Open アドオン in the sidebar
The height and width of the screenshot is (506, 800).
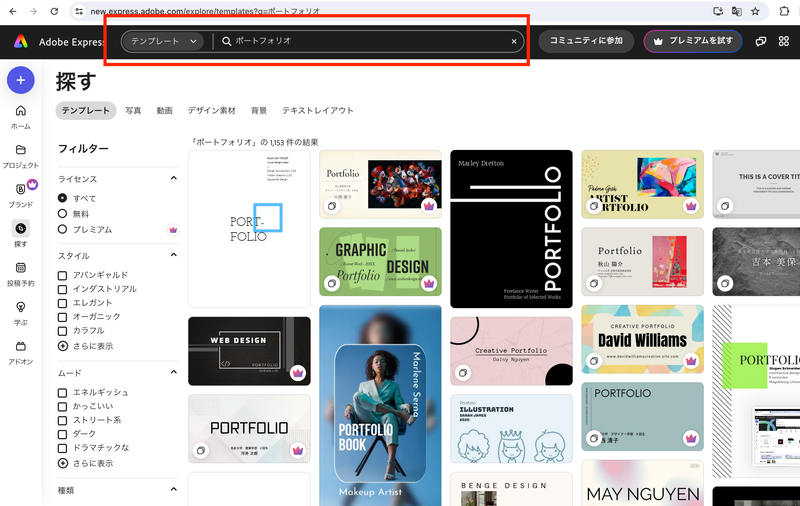[20, 353]
